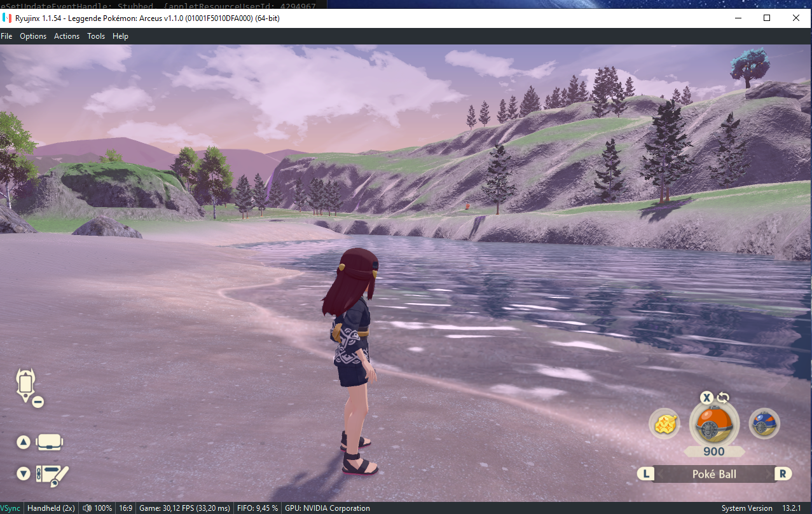
Task: Click the 100% volume label
Action: [x=103, y=508]
